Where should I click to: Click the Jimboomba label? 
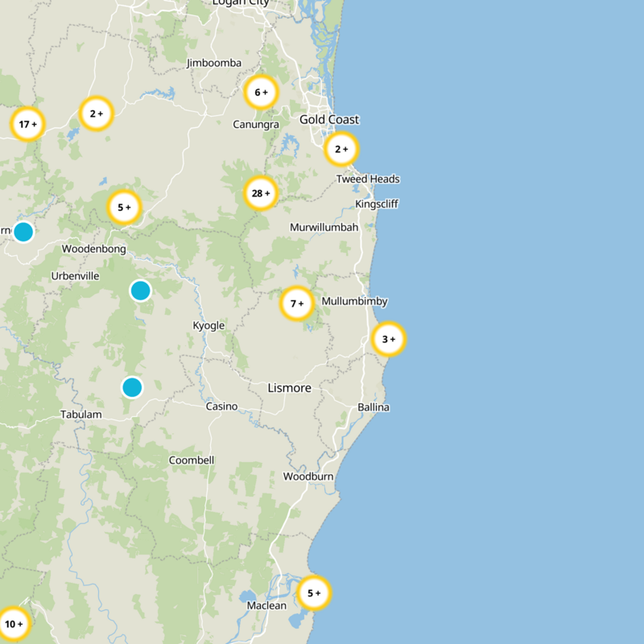pyautogui.click(x=214, y=63)
